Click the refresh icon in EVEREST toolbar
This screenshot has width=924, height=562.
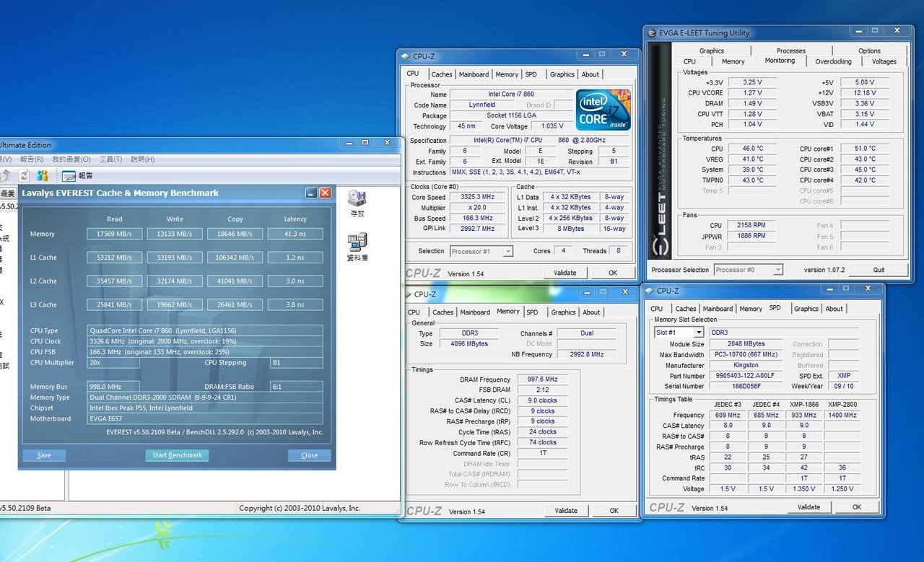24,175
